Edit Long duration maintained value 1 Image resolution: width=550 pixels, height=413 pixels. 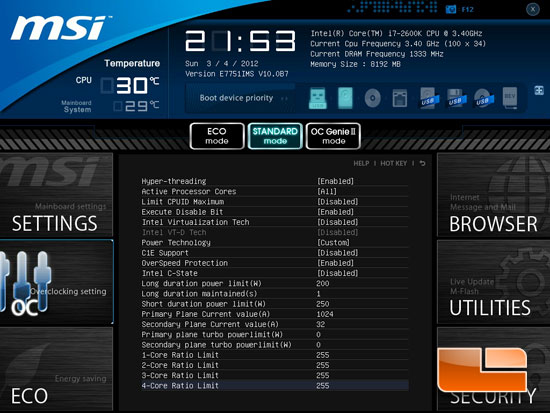point(318,294)
